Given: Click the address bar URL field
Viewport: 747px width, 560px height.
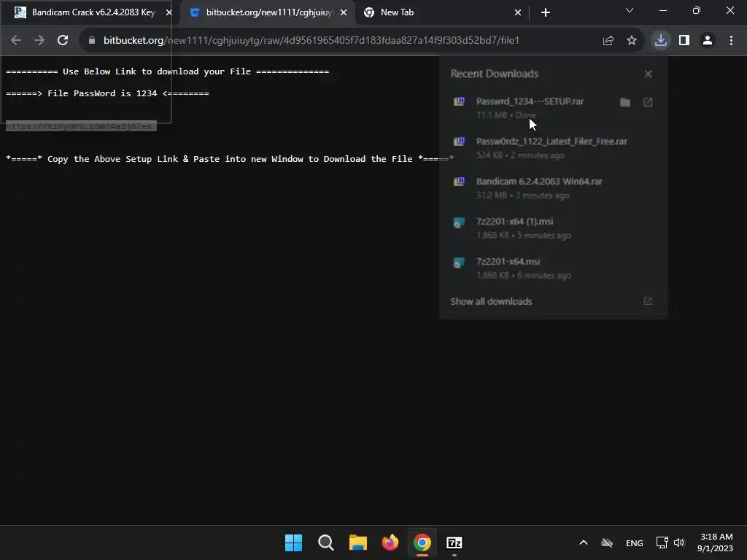Looking at the screenshot, I should [x=311, y=41].
